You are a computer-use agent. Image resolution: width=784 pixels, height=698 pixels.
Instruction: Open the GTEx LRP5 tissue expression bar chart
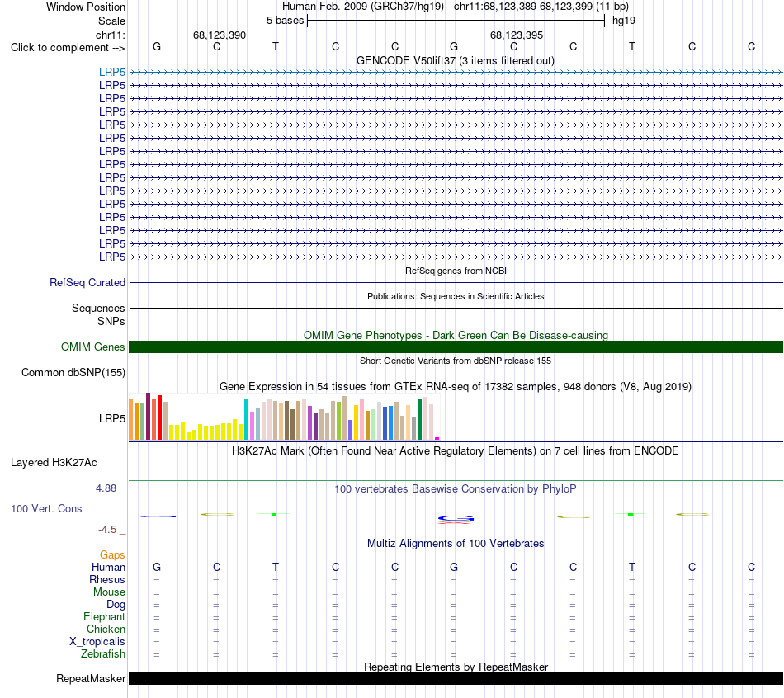tap(284, 417)
